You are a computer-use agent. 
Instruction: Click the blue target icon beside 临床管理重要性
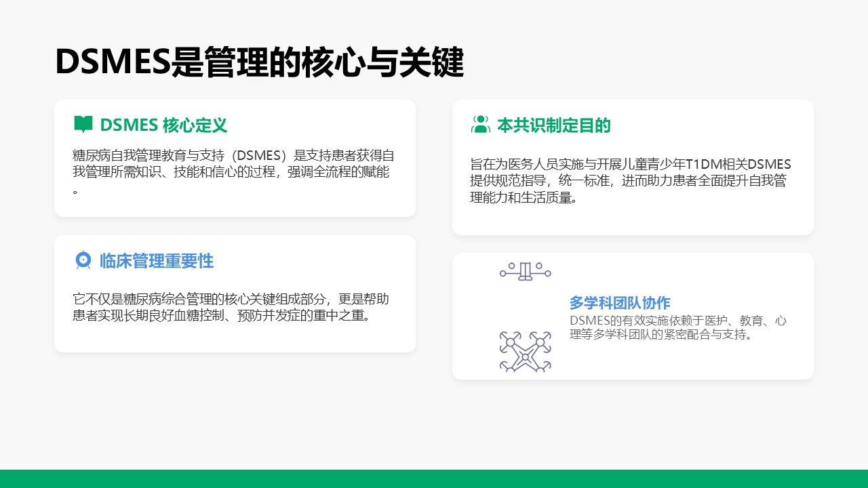83,260
